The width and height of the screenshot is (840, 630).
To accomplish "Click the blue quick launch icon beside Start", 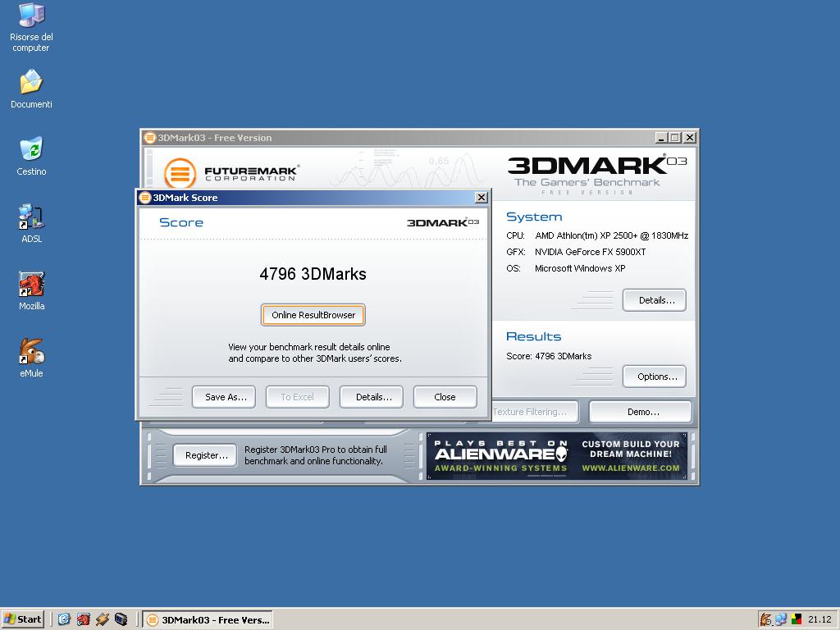I will click(64, 619).
